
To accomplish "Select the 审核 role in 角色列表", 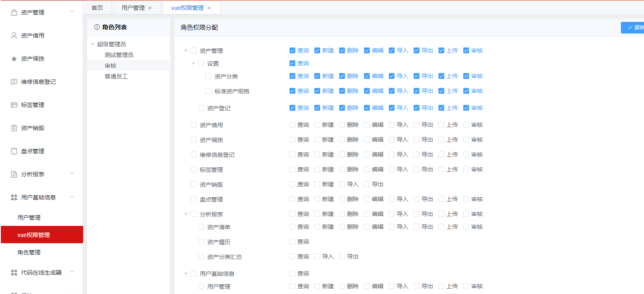I will pos(110,66).
